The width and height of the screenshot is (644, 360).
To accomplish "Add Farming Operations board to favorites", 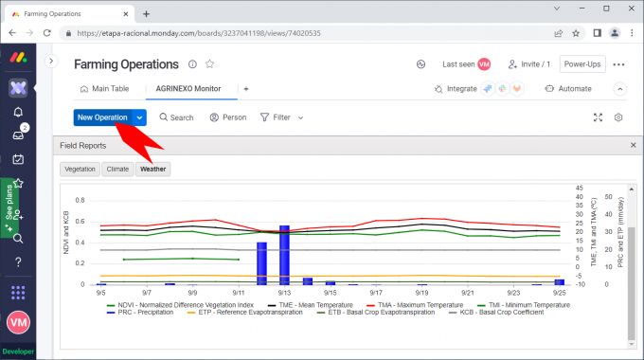I will pos(210,63).
